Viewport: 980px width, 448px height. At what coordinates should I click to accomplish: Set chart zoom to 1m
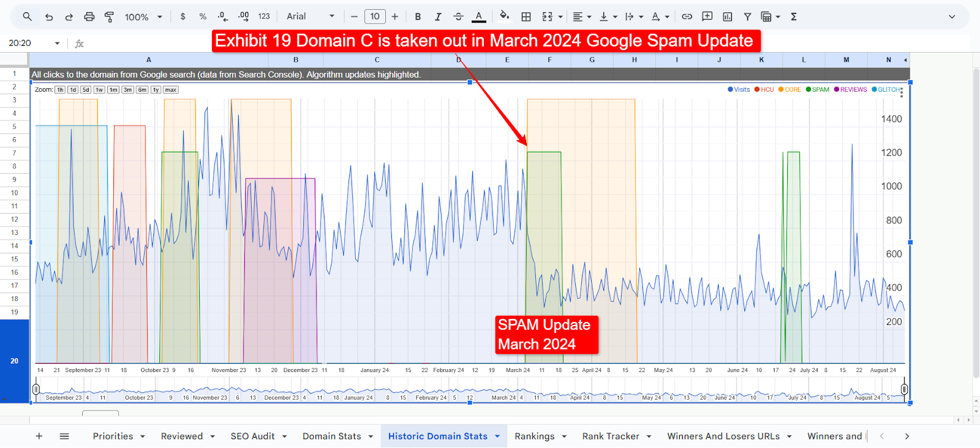[113, 90]
